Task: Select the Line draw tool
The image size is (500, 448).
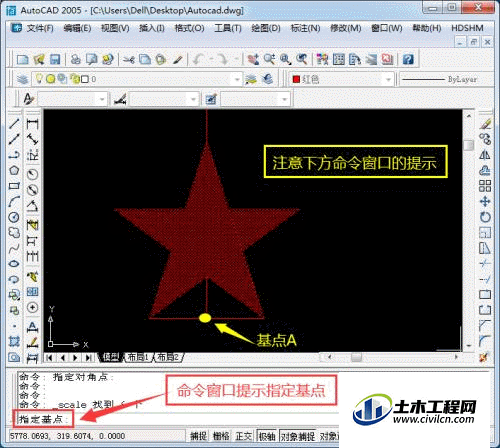Action: point(14,123)
